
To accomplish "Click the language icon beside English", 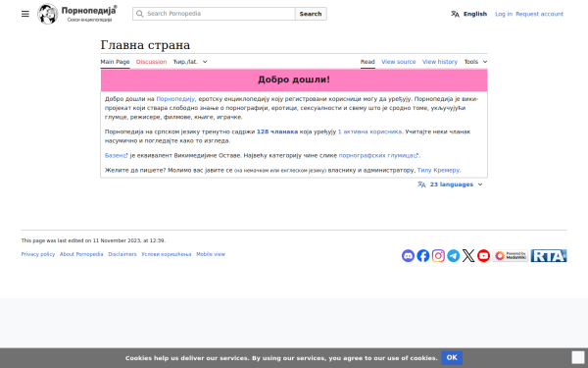I will click(x=455, y=14).
